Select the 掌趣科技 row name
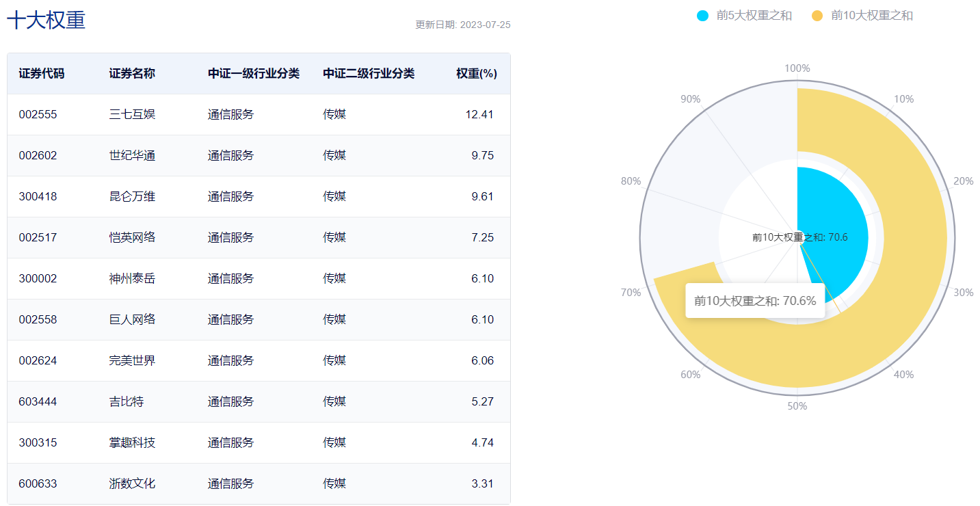This screenshot has height=506, width=980. pos(132,442)
